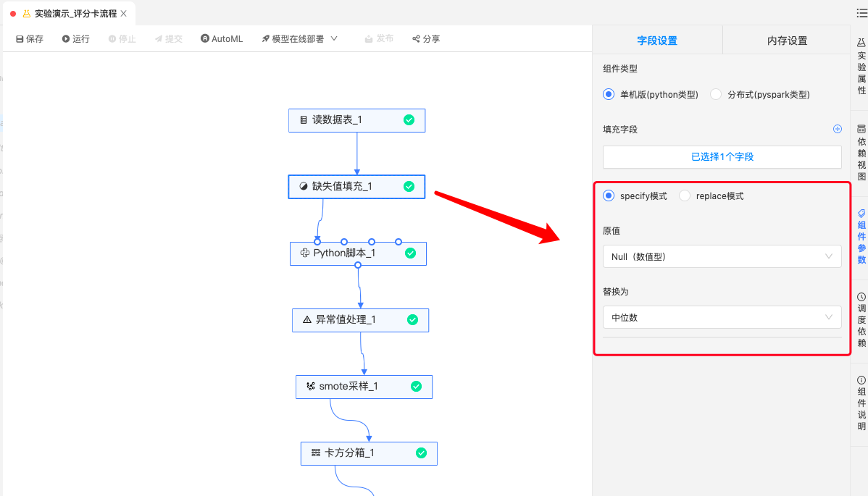868x496 pixels.
Task: Close the experiment demo scorecard tab
Action: (x=123, y=14)
